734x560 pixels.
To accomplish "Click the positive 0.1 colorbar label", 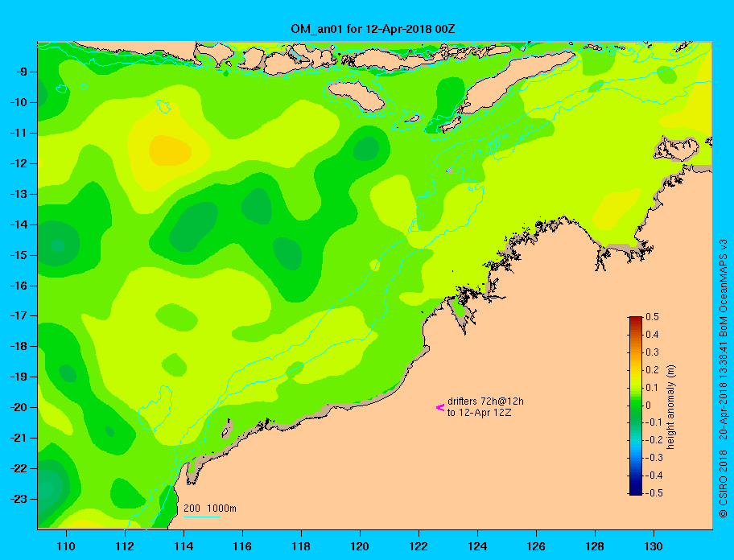I will pyautogui.click(x=652, y=387).
